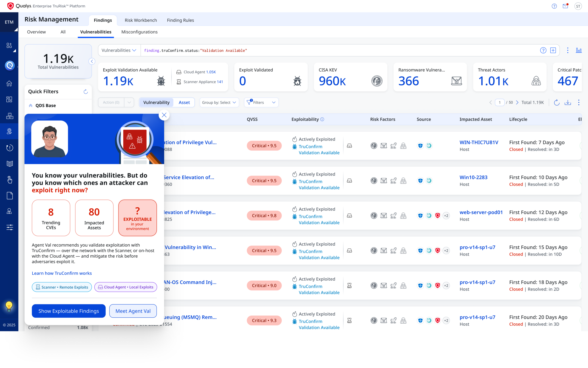Switch to the All subtab
Viewport: 588px width, 368px height.
pyautogui.click(x=63, y=32)
